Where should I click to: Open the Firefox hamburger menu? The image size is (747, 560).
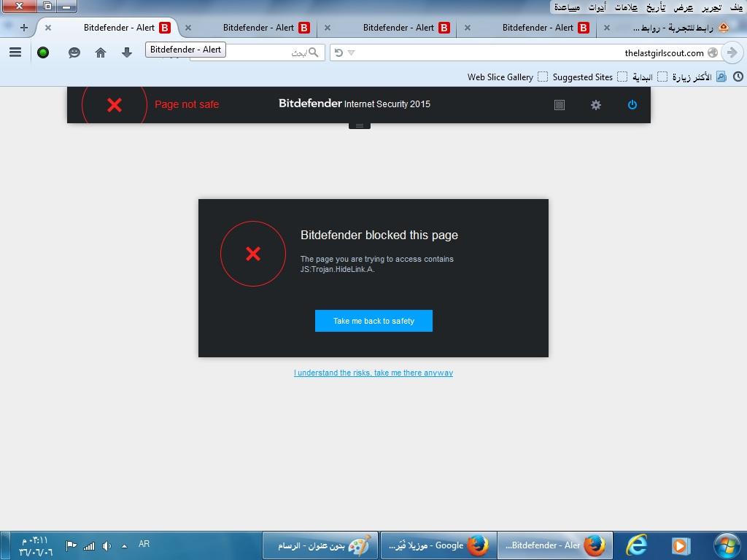[x=15, y=52]
